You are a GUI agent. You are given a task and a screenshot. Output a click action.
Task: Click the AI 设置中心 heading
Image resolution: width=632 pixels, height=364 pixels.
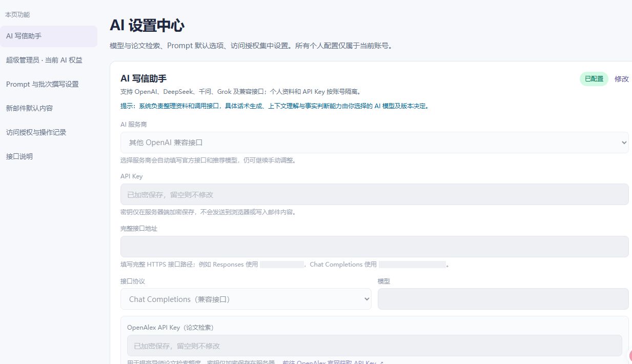147,25
